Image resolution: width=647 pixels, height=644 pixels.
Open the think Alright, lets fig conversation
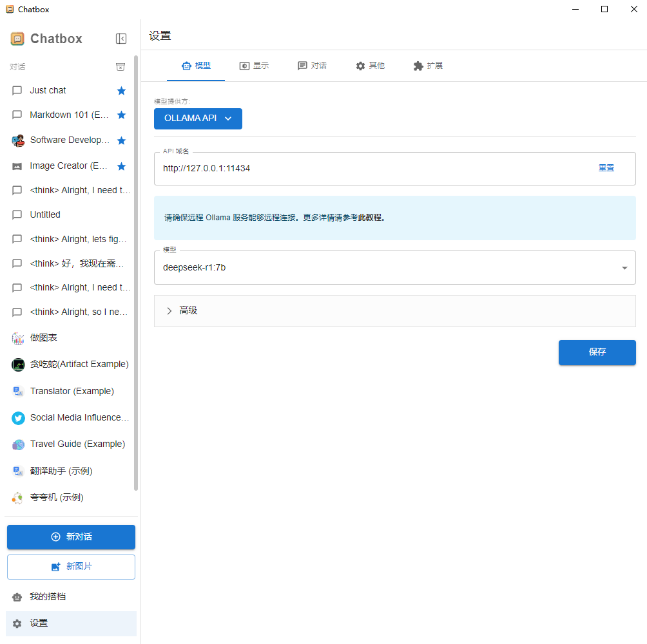click(x=71, y=239)
